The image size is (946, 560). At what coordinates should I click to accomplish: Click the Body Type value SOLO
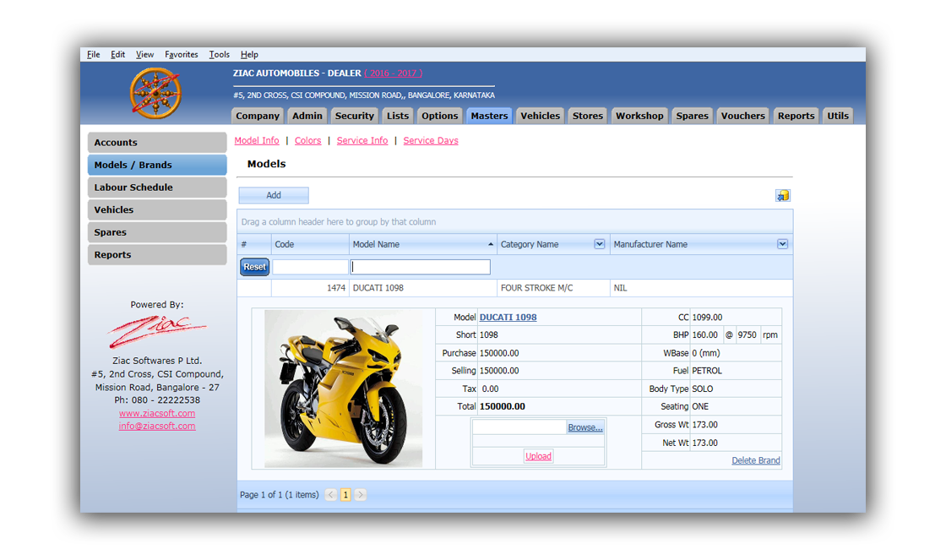pos(702,389)
